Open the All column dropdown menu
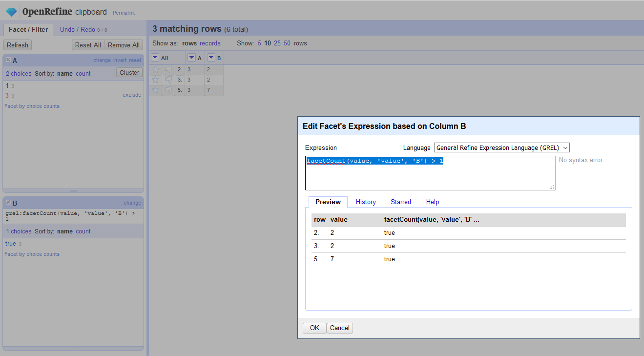The width and height of the screenshot is (644, 356). [155, 58]
